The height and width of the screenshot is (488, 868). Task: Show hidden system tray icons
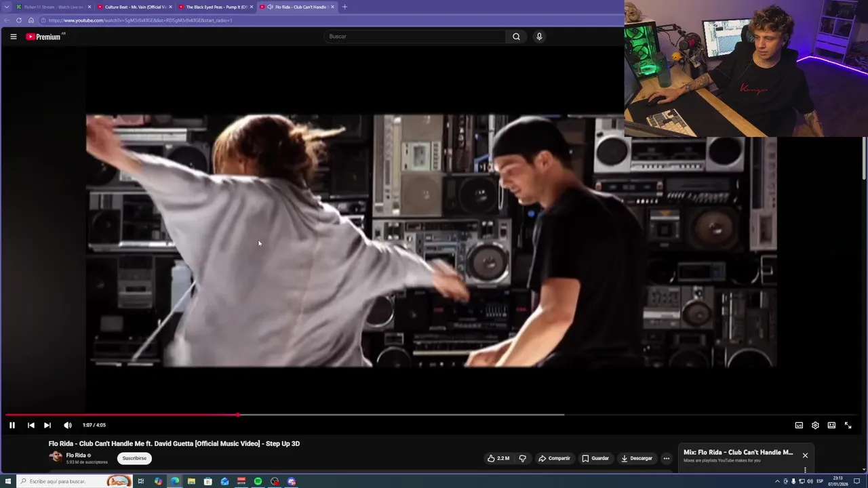click(x=777, y=481)
